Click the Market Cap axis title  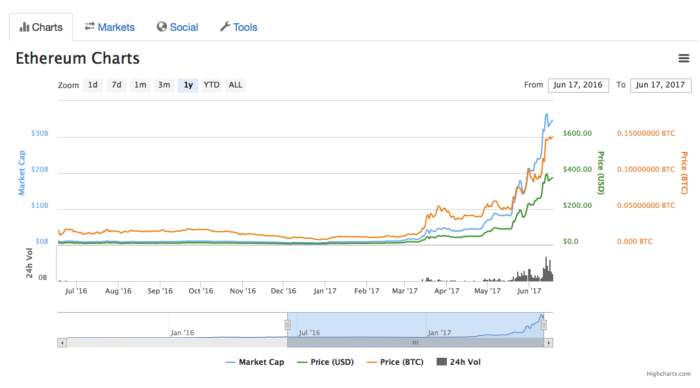pos(21,173)
